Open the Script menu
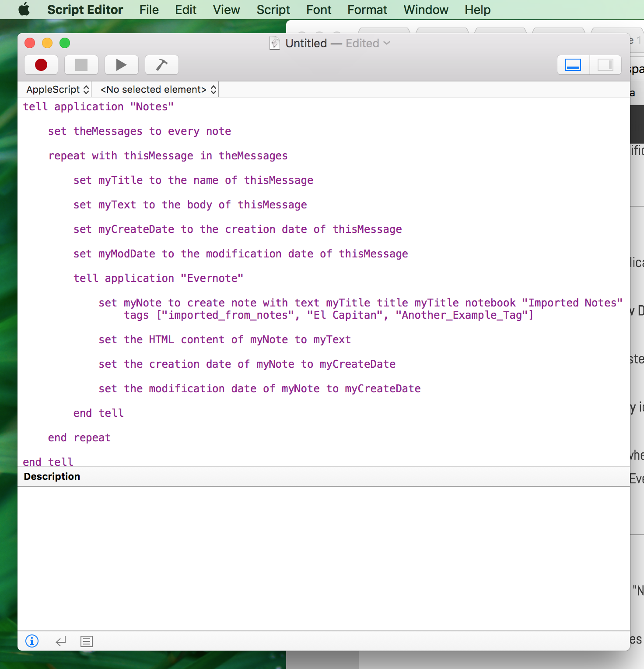 [273, 9]
